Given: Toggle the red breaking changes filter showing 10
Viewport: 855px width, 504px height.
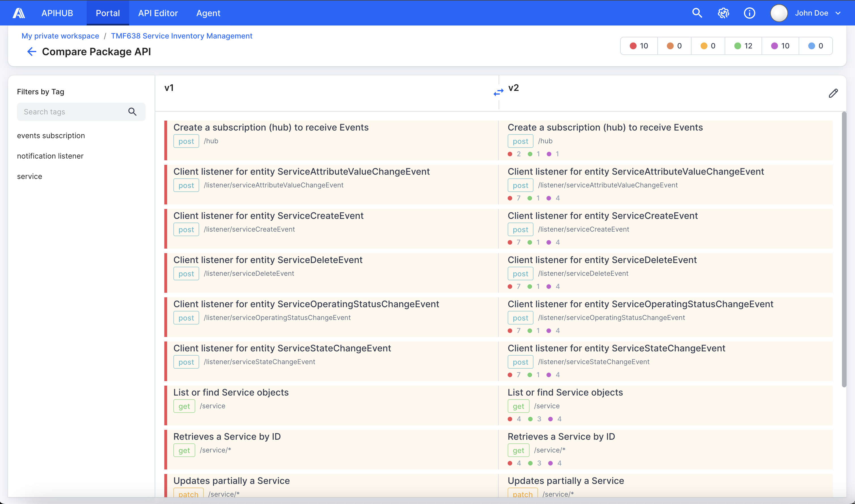Looking at the screenshot, I should 639,46.
